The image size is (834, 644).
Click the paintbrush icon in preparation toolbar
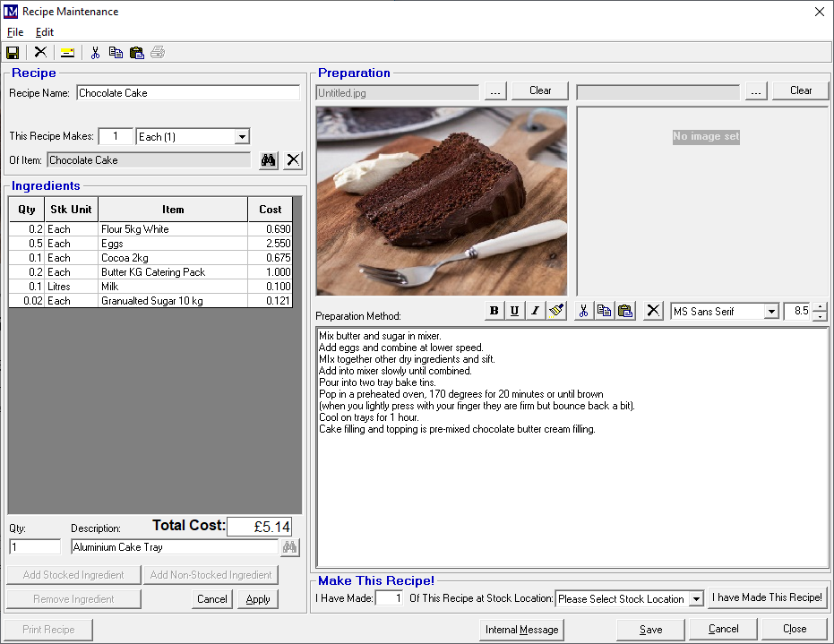point(556,311)
